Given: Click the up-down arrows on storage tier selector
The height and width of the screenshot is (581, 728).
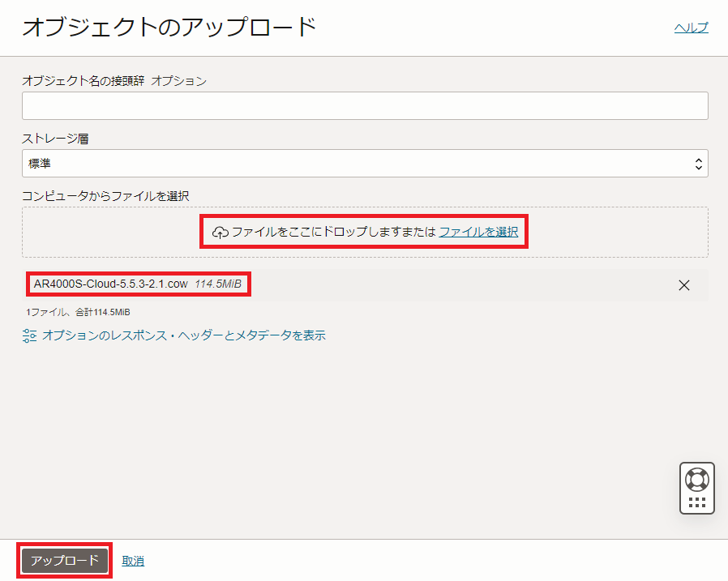Looking at the screenshot, I should coord(698,164).
